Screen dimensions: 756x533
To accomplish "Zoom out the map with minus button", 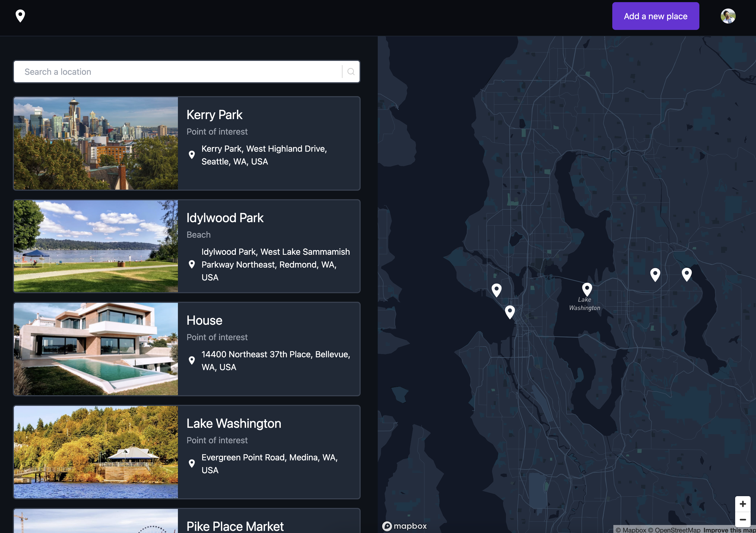I will (742, 519).
